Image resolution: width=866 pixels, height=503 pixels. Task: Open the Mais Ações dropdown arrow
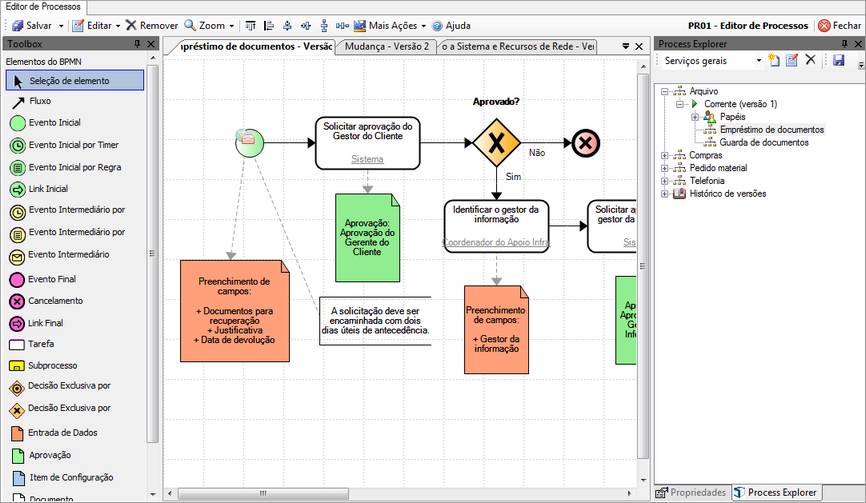point(424,26)
